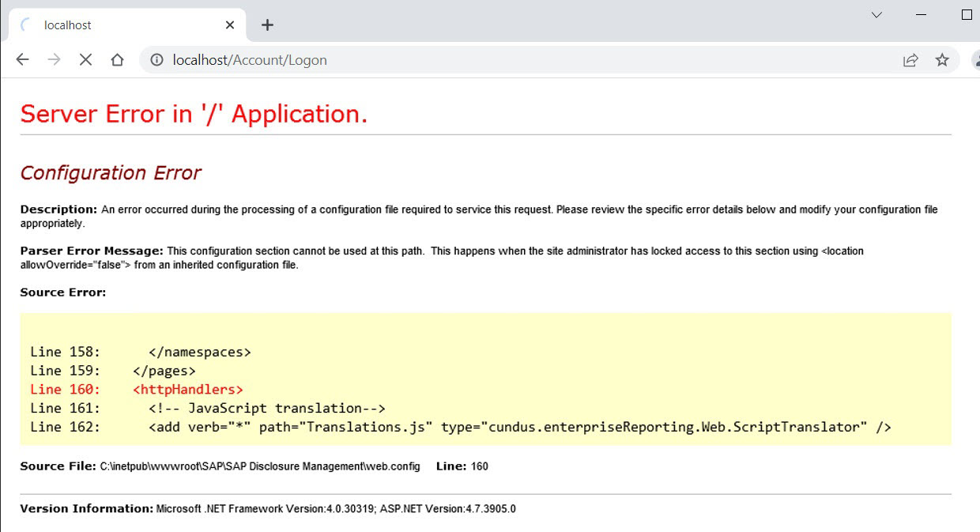Click the 'Line 161:' JavaScript translation comment

(x=208, y=408)
